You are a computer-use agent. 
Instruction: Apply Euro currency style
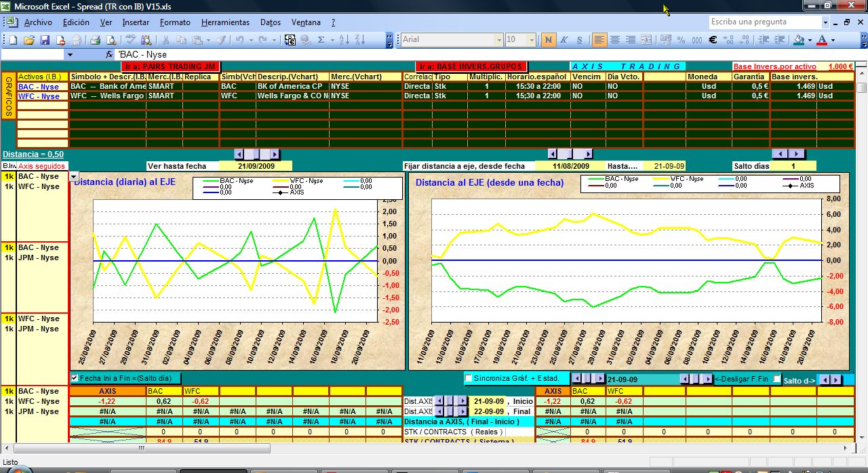click(x=713, y=40)
